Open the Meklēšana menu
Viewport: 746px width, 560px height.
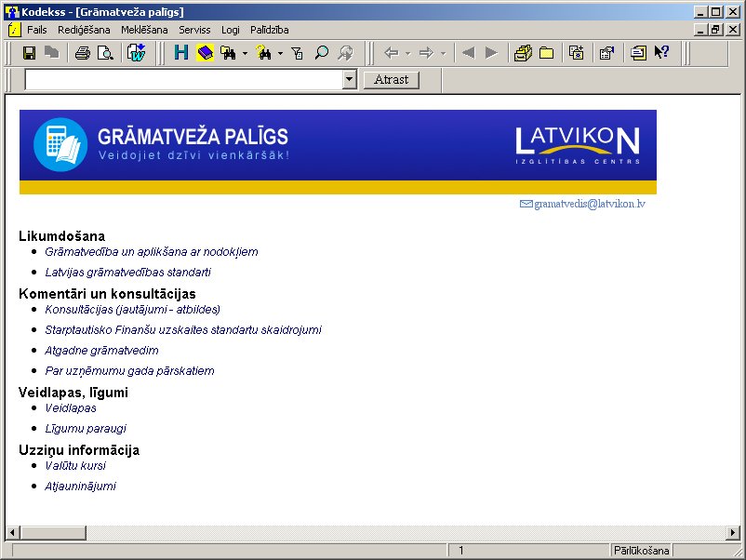click(144, 30)
